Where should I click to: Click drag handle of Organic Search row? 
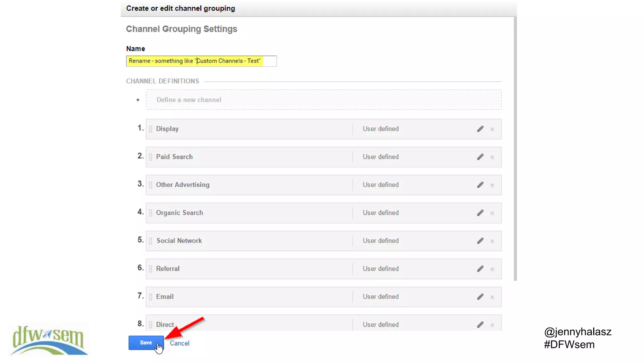[x=151, y=213]
